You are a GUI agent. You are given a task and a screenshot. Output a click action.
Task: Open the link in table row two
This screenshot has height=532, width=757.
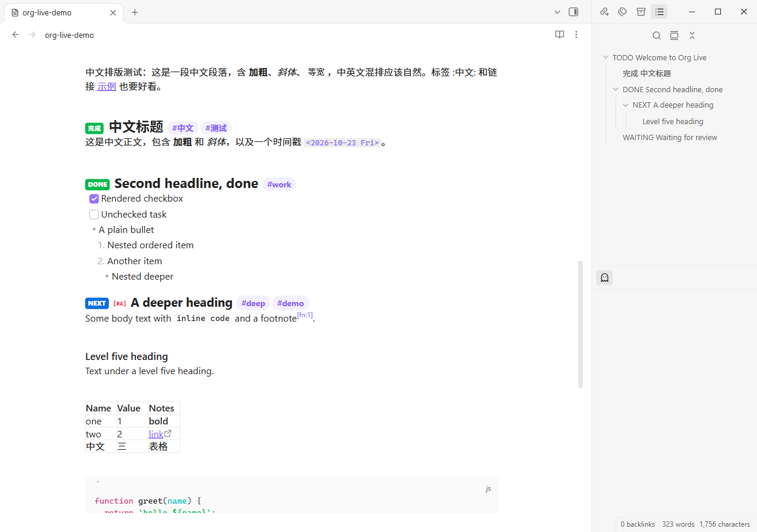(x=156, y=434)
